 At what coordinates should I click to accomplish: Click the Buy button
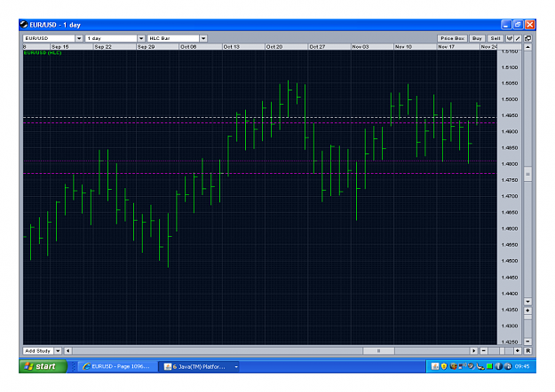pyautogui.click(x=477, y=38)
